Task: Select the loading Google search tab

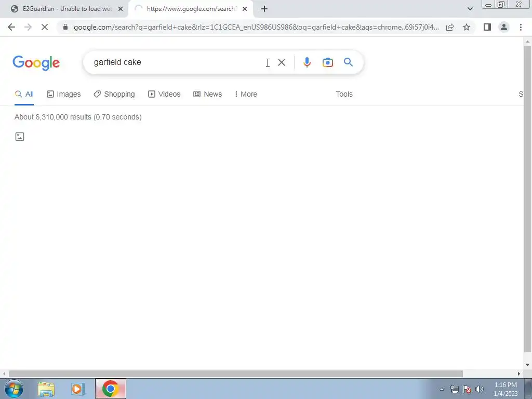Action: (x=190, y=9)
